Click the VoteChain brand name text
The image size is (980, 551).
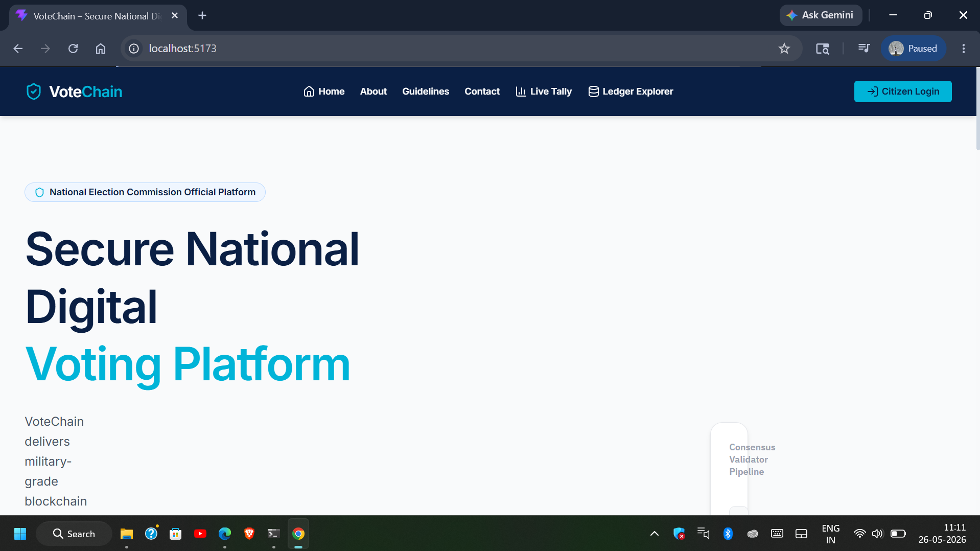point(86,91)
